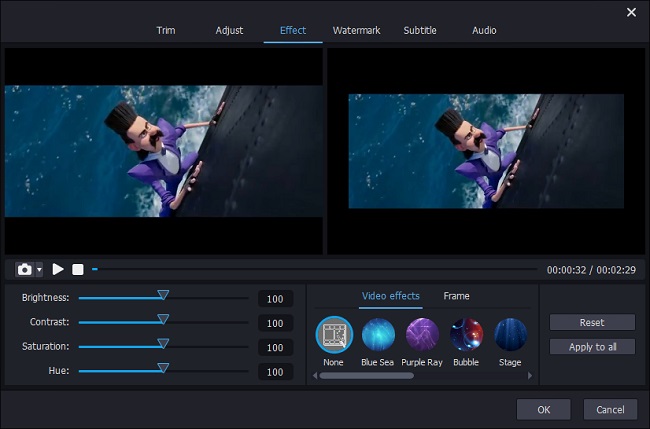Viewport: 650px width, 429px height.
Task: Switch to the Adjust tab
Action: tap(229, 30)
